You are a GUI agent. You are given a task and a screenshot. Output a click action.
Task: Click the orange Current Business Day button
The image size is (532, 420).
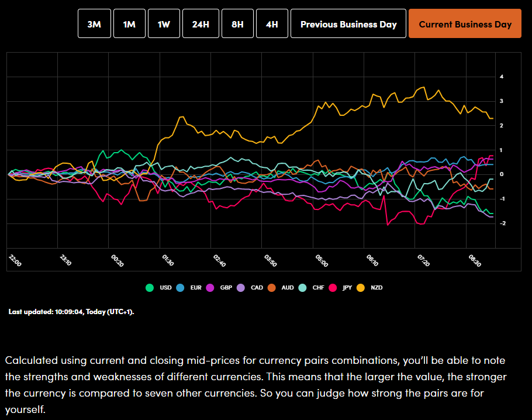465,24
